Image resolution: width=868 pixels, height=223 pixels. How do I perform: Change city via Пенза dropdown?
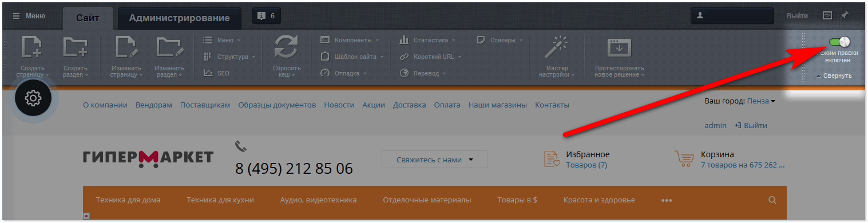point(761,101)
